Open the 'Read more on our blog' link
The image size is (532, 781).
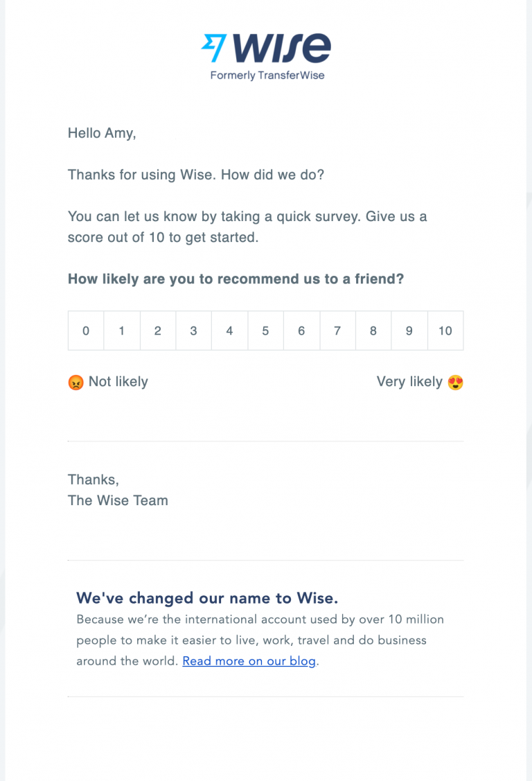coord(249,660)
